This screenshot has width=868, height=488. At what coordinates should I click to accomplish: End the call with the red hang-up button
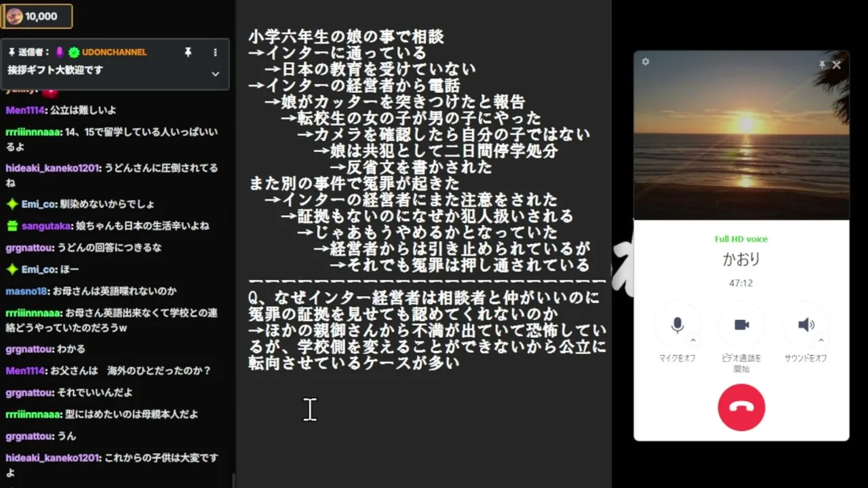coord(741,407)
